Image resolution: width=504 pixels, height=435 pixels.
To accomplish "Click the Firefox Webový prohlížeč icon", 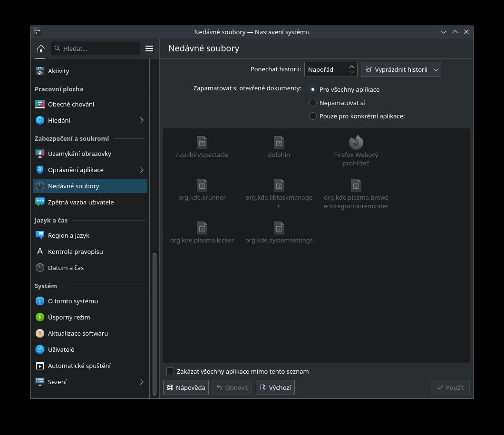I will click(356, 142).
